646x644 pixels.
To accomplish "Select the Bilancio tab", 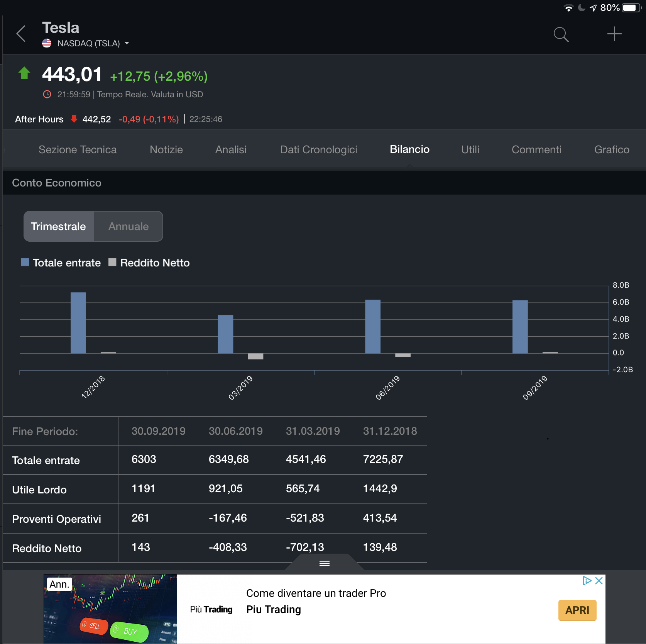I will (409, 149).
